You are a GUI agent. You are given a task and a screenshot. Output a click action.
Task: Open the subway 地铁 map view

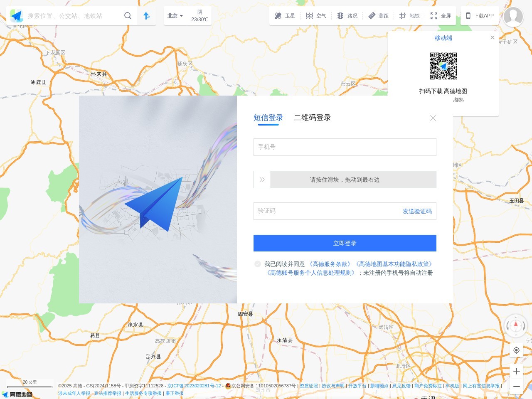410,16
